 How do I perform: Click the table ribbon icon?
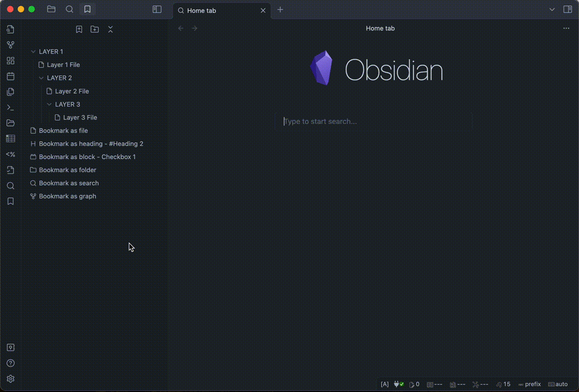click(10, 139)
